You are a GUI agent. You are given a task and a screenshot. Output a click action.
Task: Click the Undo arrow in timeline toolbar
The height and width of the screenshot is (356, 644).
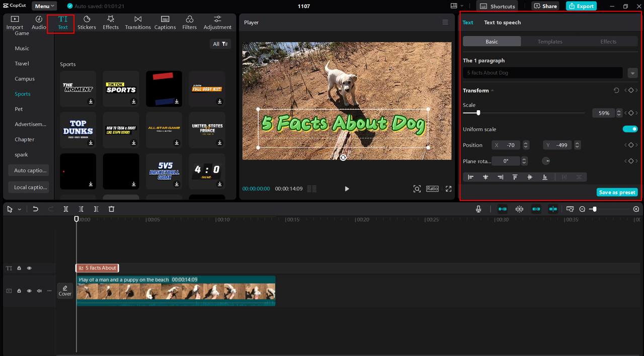[35, 209]
